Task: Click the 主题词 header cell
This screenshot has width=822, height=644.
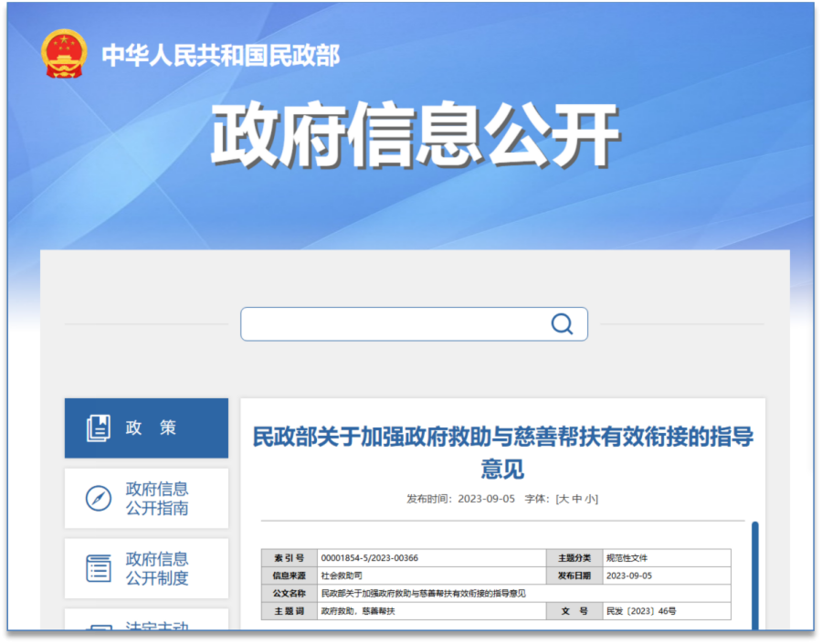Action: coord(290,611)
